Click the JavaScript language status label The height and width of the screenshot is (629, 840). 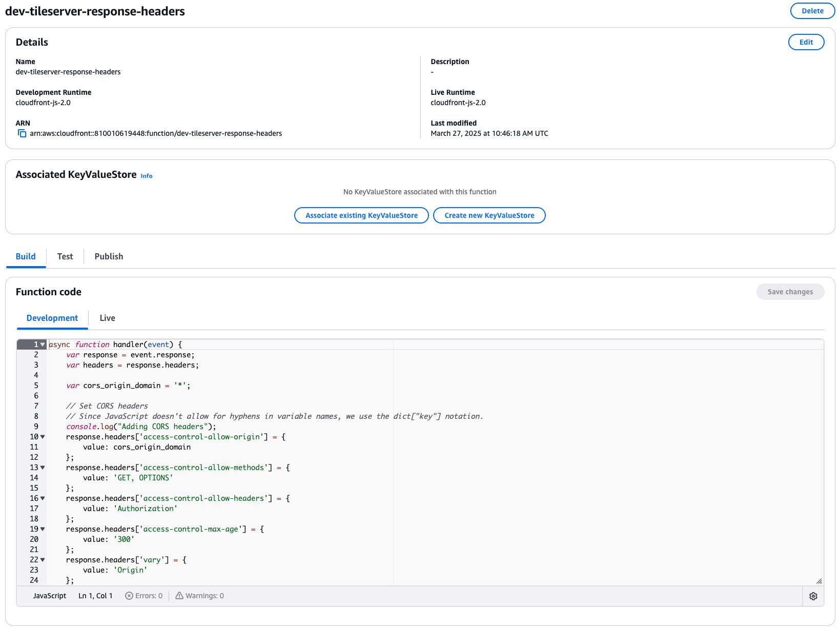point(50,596)
